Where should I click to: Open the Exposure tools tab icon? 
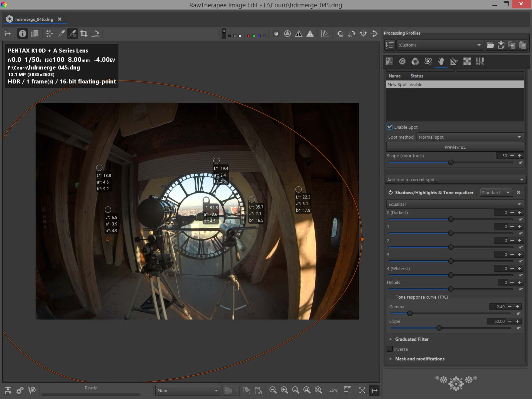click(389, 61)
